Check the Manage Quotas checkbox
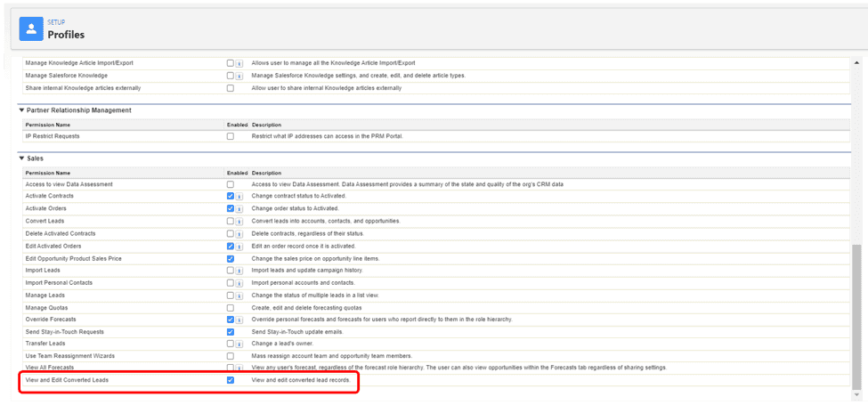The width and height of the screenshot is (868, 405). click(231, 308)
